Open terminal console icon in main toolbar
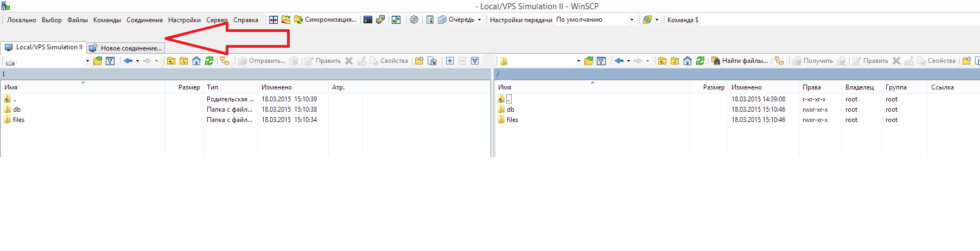 click(368, 20)
